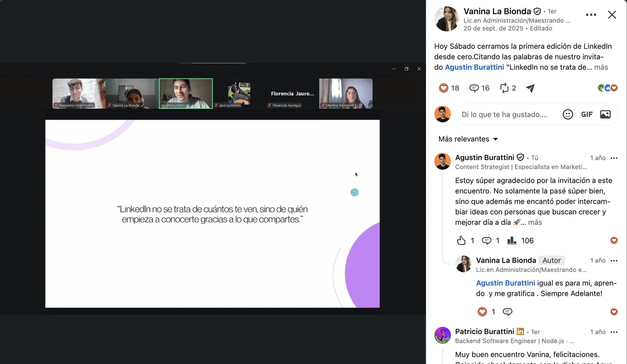Click the "1 año" timestamp on Agustin's comment
Screen dimensions: 627x364
coord(598,158)
